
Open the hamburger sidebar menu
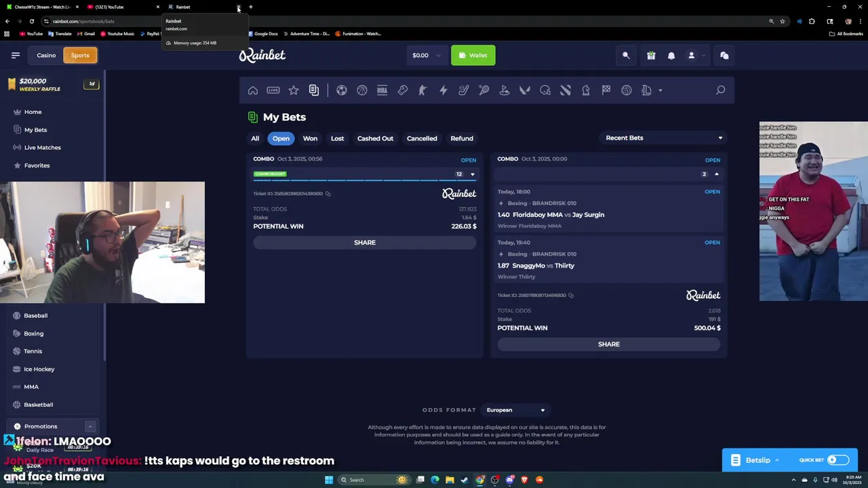point(16,55)
